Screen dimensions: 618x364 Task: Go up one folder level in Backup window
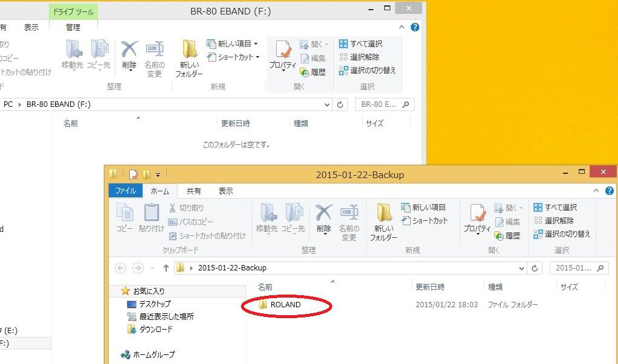pos(166,268)
